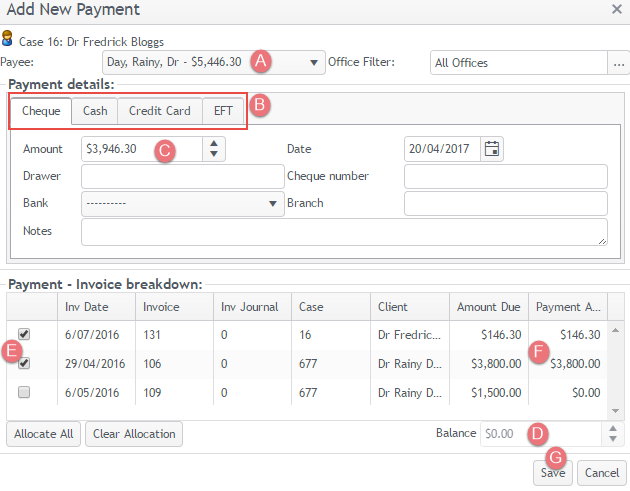The image size is (630, 491).
Task: Expand the Payee dropdown
Action: tap(314, 61)
